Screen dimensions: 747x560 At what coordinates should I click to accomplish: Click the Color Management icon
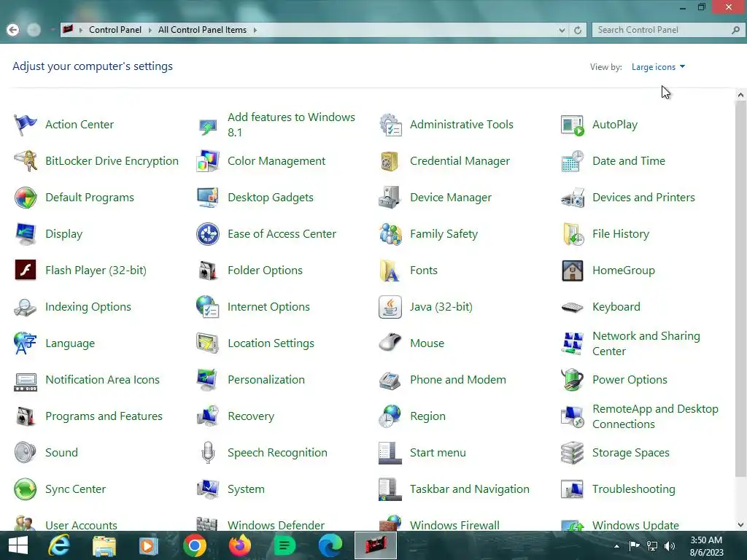coord(208,161)
